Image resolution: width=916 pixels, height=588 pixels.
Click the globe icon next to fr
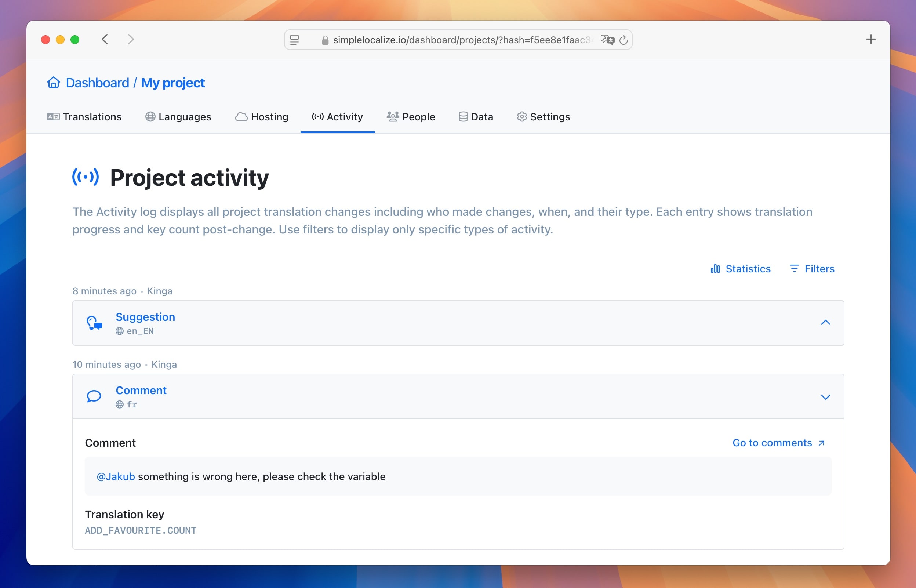(120, 404)
